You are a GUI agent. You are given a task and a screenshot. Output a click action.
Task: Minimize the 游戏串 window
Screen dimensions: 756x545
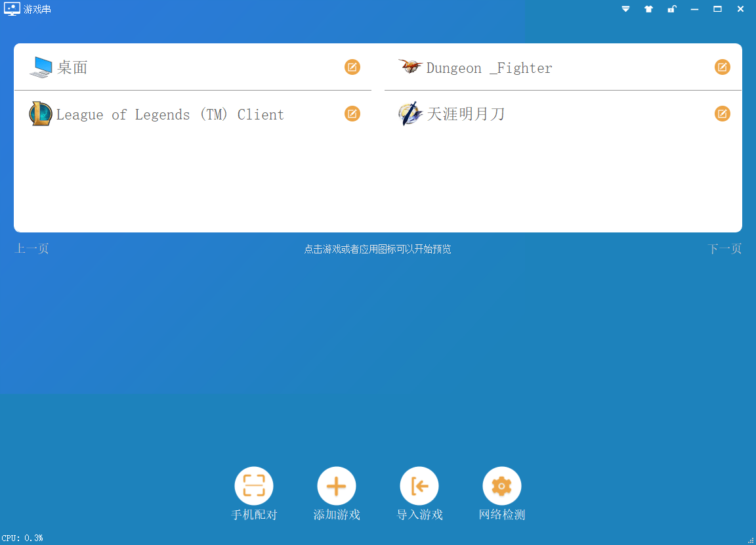(695, 9)
